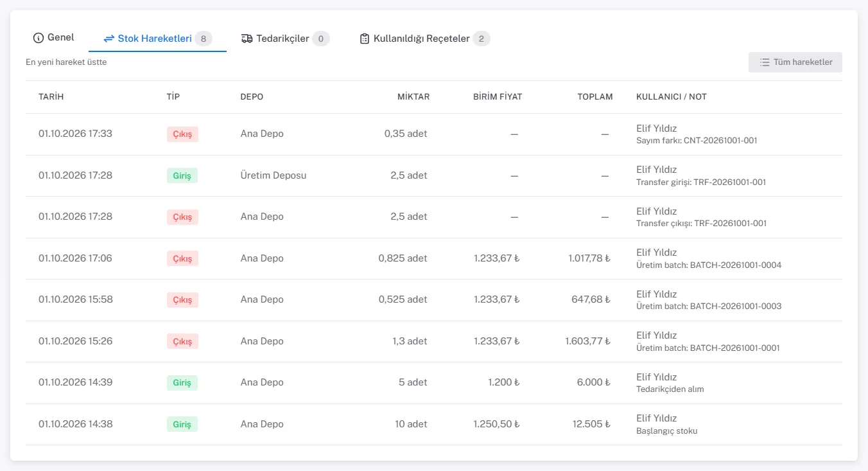Open the Kullanıldığı Reçeteler tab

coord(425,39)
